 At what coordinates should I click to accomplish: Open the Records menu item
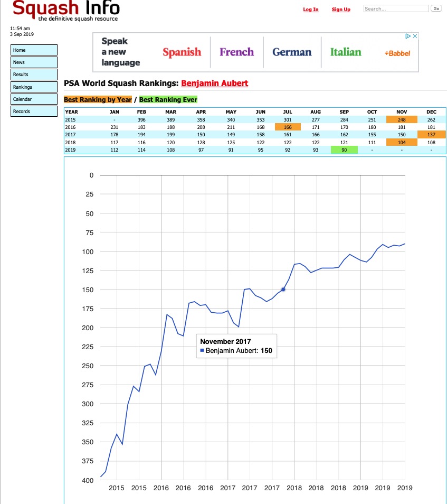[34, 111]
